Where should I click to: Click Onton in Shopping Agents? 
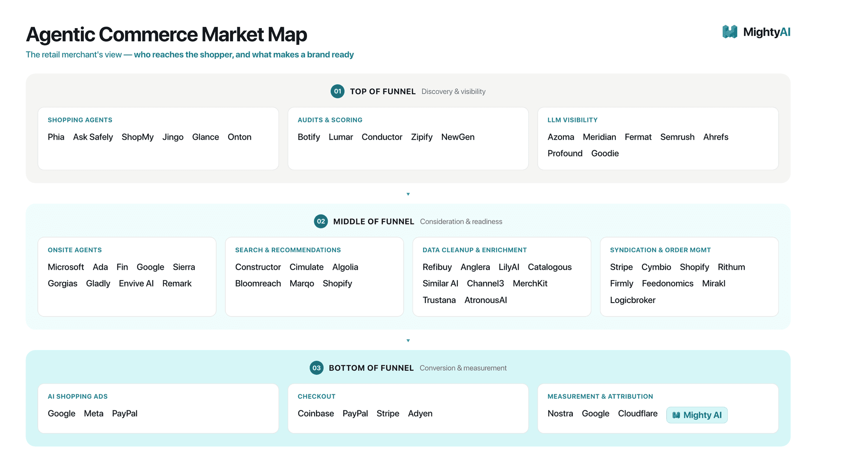coord(240,137)
